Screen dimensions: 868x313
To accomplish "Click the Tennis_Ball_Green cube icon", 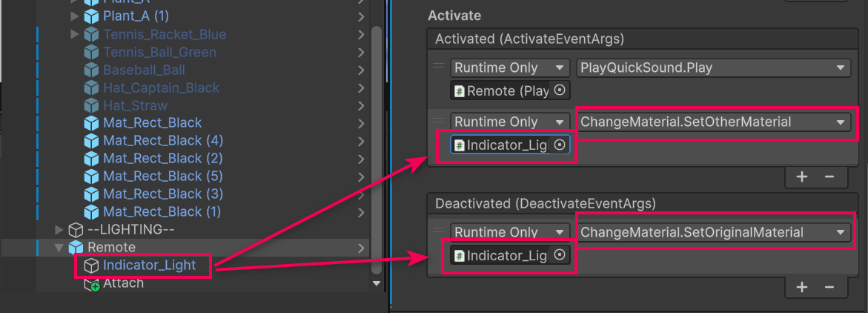I will pos(91,52).
